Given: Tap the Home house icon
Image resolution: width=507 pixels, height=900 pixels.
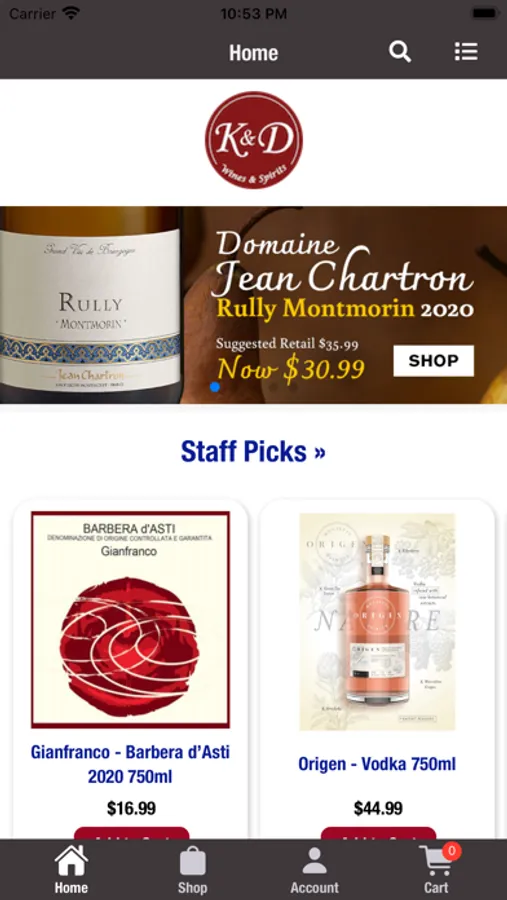Looking at the screenshot, I should pyautogui.click(x=71, y=862).
